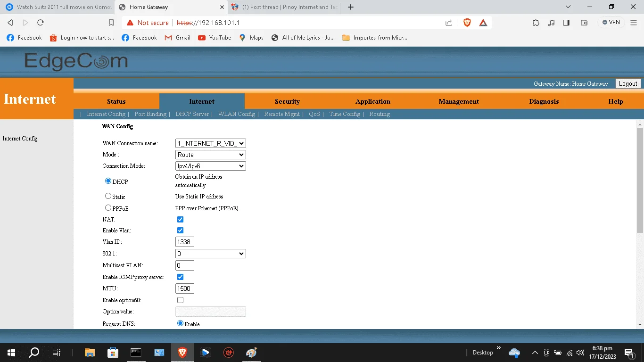The height and width of the screenshot is (362, 644).
Task: Click the Multicast VLAN input field
Action: click(185, 265)
